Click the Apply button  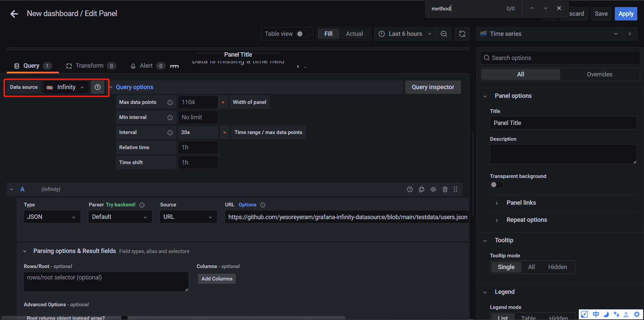tap(626, 14)
